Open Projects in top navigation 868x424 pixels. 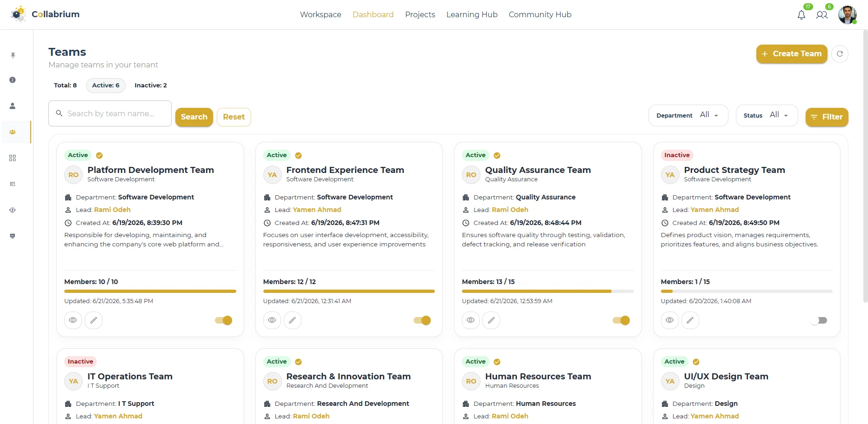[x=420, y=14]
